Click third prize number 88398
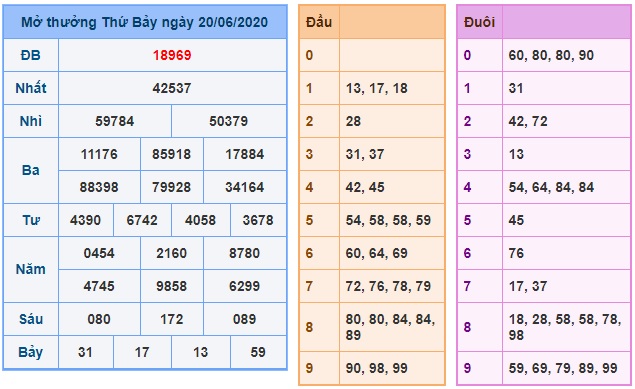The image size is (635, 389). point(99,187)
